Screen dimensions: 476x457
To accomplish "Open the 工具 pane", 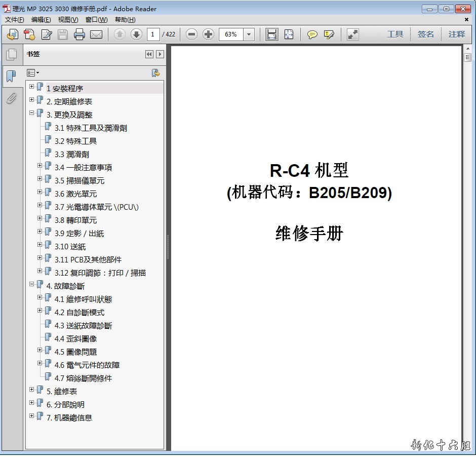I will pos(395,34).
